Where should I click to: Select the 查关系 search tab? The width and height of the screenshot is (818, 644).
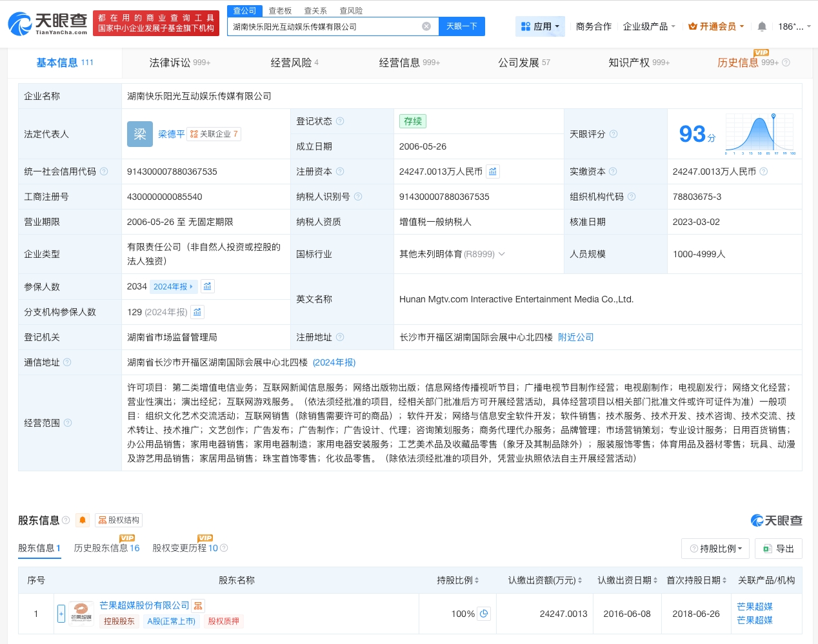[315, 11]
